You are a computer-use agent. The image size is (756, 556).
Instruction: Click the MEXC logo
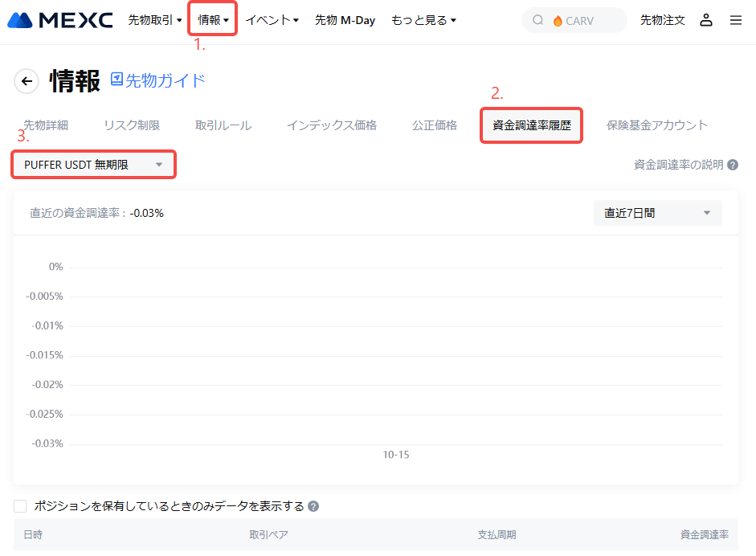pos(59,20)
